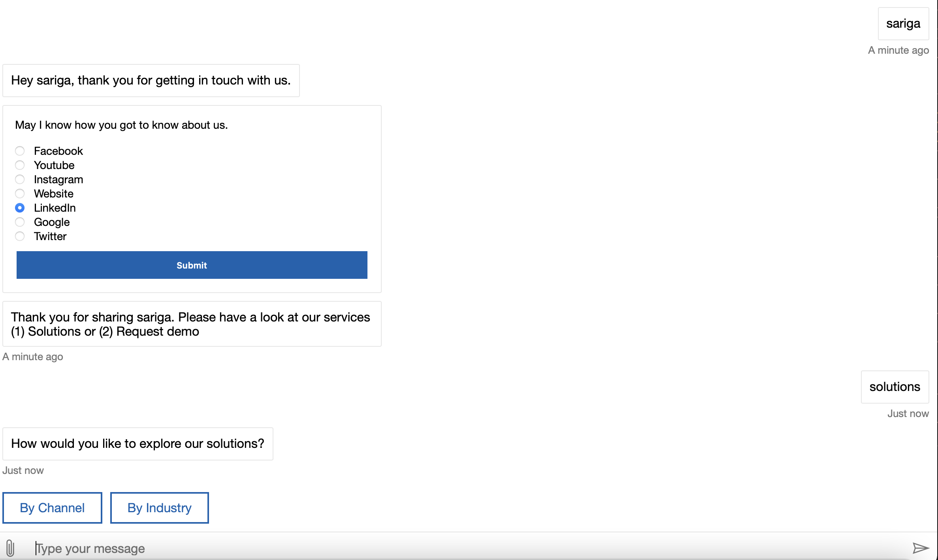This screenshot has height=560, width=938.
Task: Click the chatbot greeting message bubble
Action: (x=151, y=80)
